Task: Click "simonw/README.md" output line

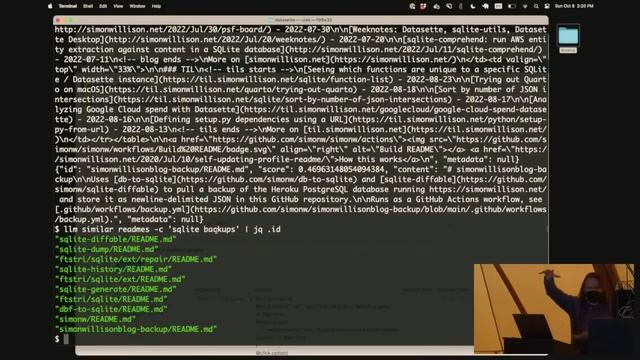Action: point(95,319)
